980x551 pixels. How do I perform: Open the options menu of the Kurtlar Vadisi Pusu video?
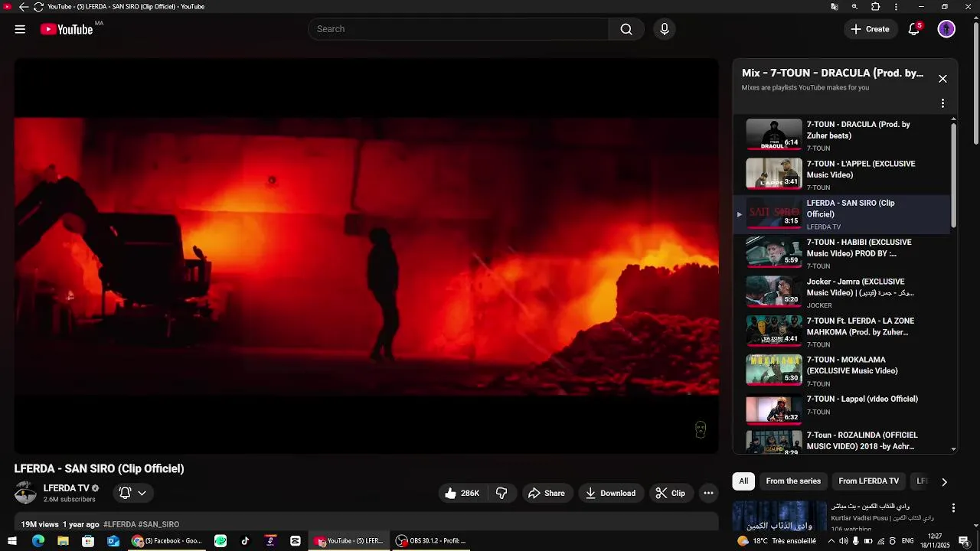953,508
